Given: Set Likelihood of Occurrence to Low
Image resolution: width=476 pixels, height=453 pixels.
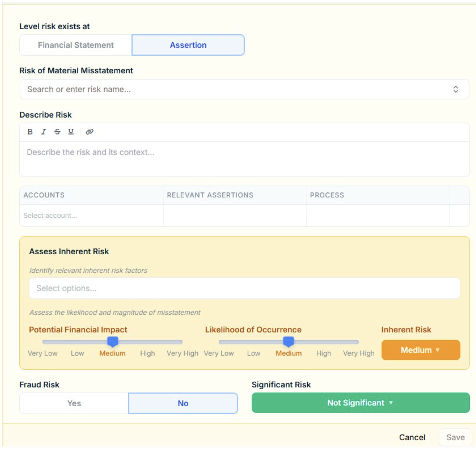Looking at the screenshot, I should [254, 353].
